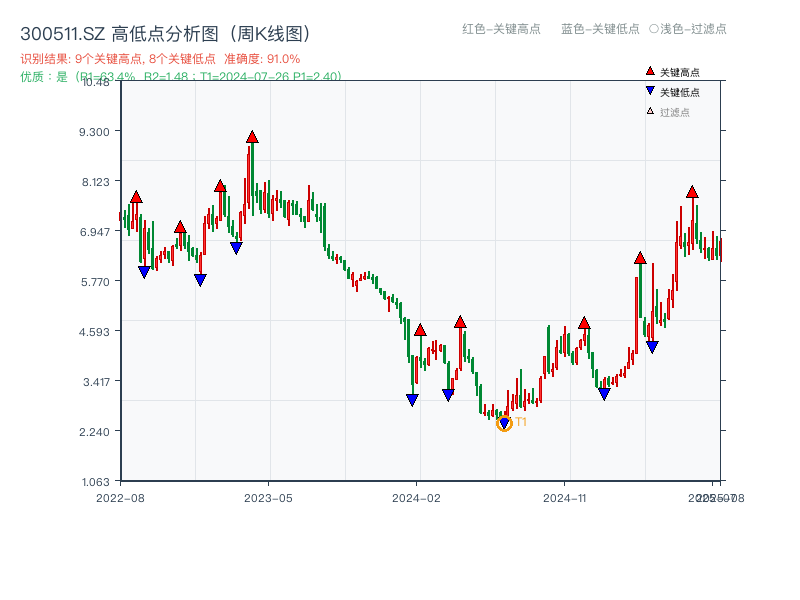Click the tallest red peak marker near 9.300

pos(251,136)
